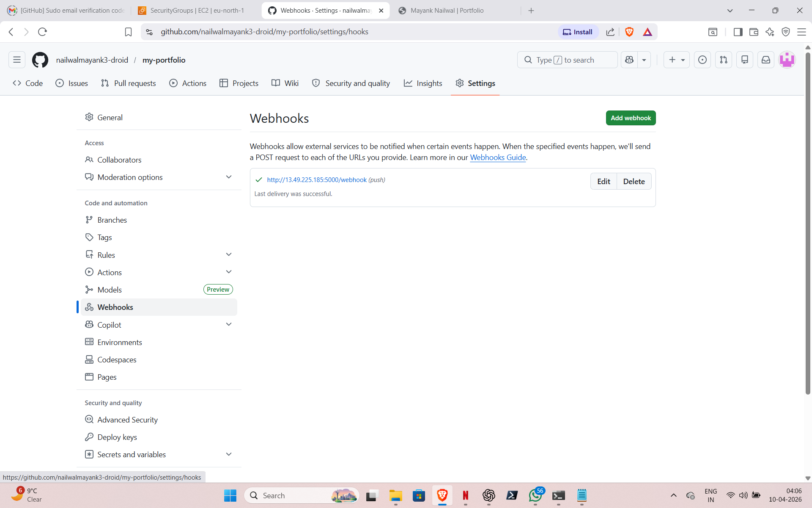This screenshot has height=508, width=812.
Task: Open WhatsApp from the taskbar
Action: tap(535, 495)
